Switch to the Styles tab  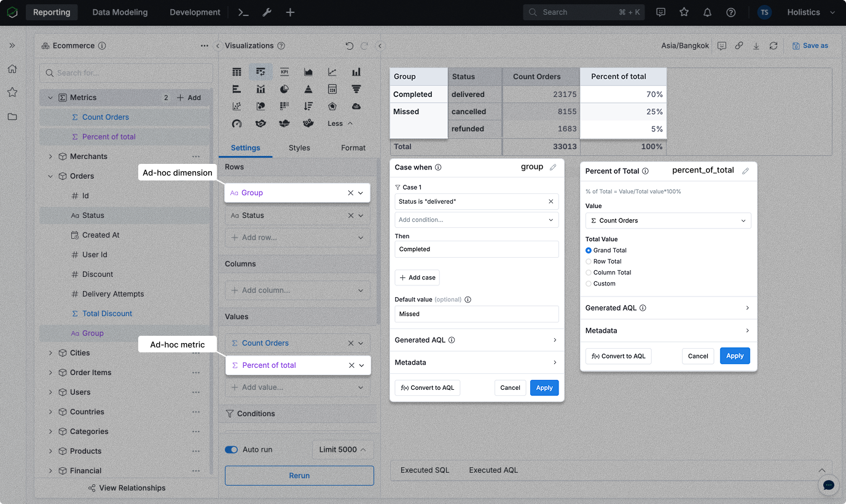tap(299, 148)
